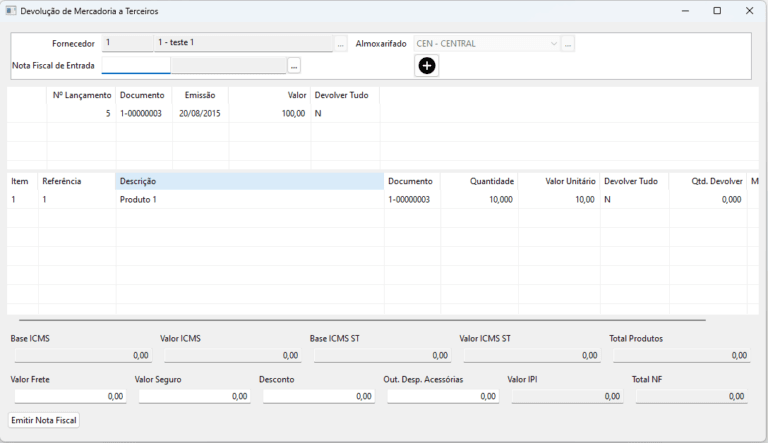Open Nota Fiscal de Entrada lookup ellipsis
Screen dimensions: 768x443
(x=294, y=66)
